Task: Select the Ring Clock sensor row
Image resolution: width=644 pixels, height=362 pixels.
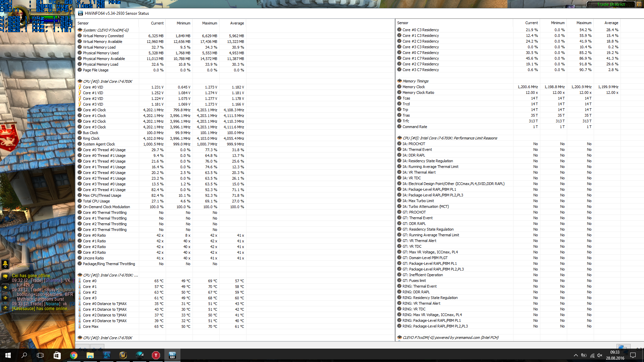Action: pyautogui.click(x=161, y=138)
